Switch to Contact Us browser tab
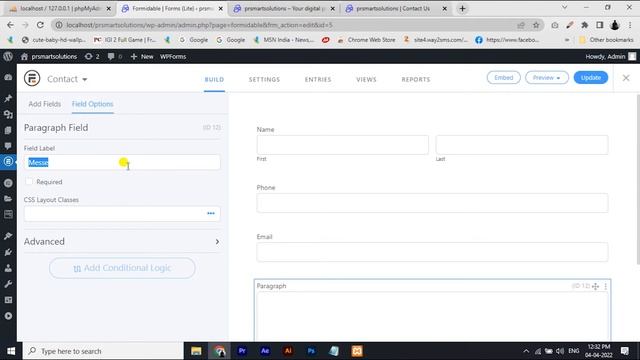 pyautogui.click(x=396, y=9)
